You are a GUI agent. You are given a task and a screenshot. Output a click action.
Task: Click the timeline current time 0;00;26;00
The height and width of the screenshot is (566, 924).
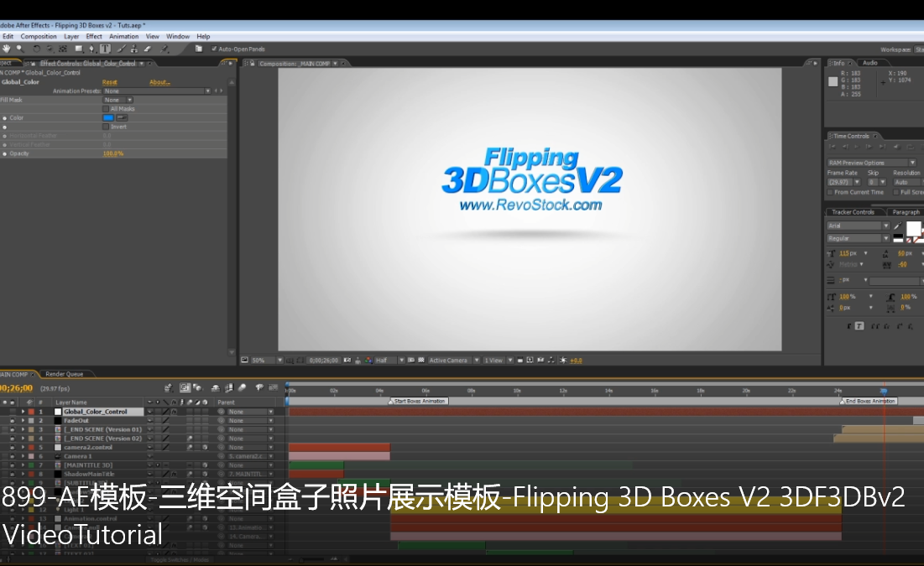point(16,388)
